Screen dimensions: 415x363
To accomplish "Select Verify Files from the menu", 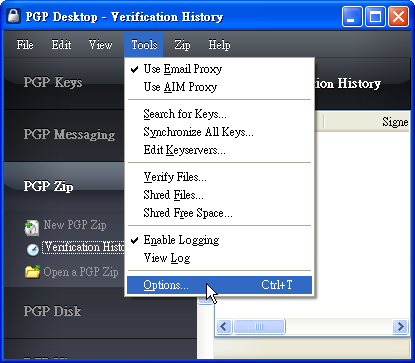I will tap(219, 177).
